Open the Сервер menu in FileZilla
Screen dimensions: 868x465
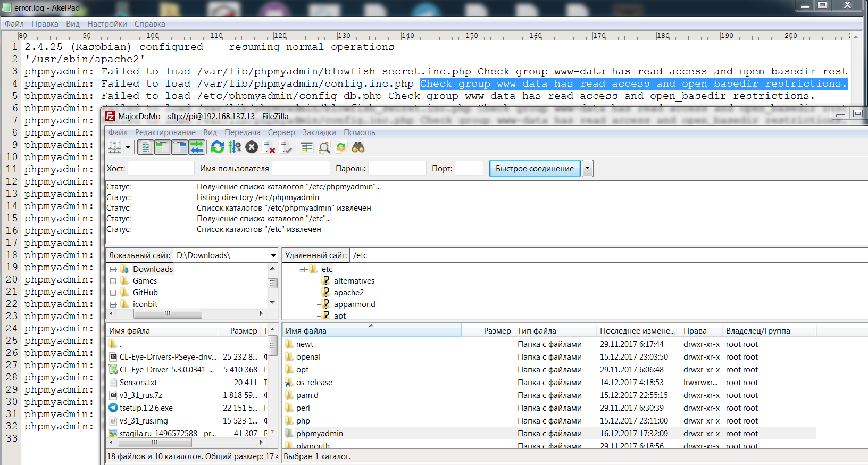pos(281,132)
